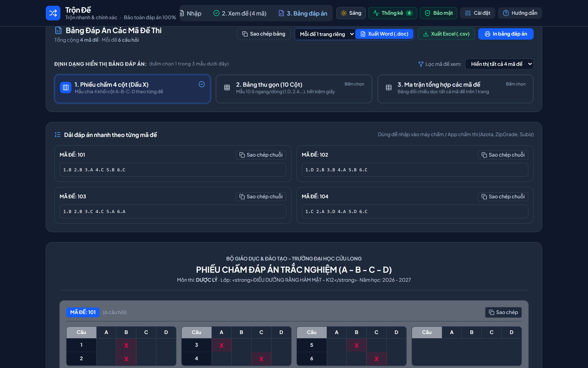This screenshot has width=588, height=368.
Task: Open the Nhập tab
Action: tap(191, 13)
